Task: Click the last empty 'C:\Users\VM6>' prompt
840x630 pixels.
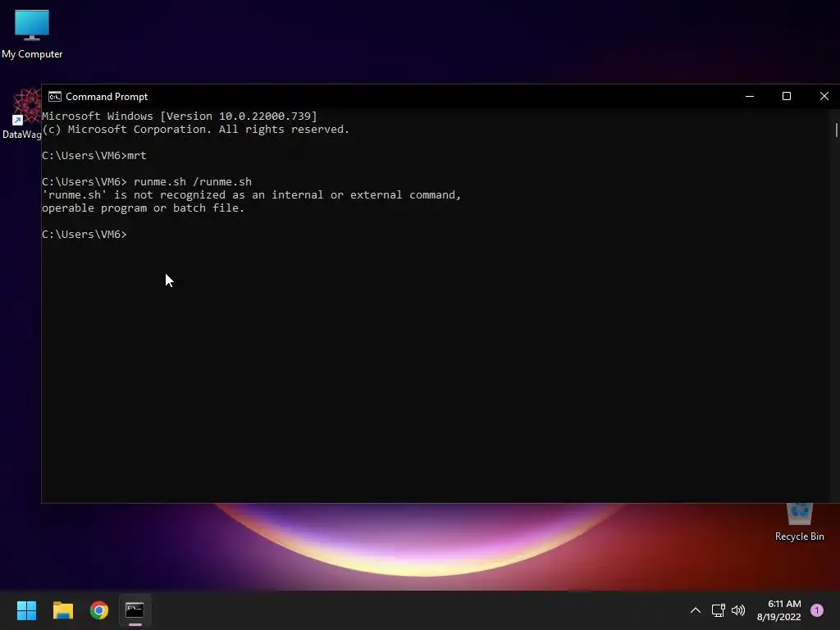Action: [x=84, y=234]
